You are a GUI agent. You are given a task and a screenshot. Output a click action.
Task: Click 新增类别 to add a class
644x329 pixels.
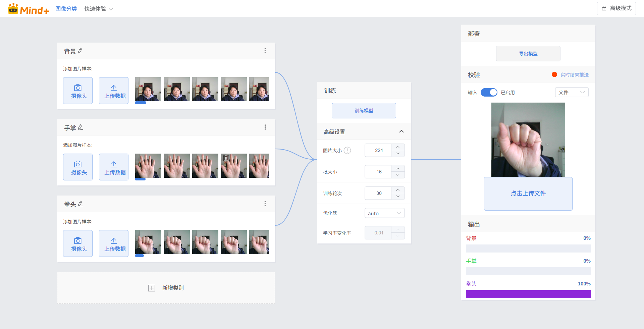pyautogui.click(x=166, y=288)
